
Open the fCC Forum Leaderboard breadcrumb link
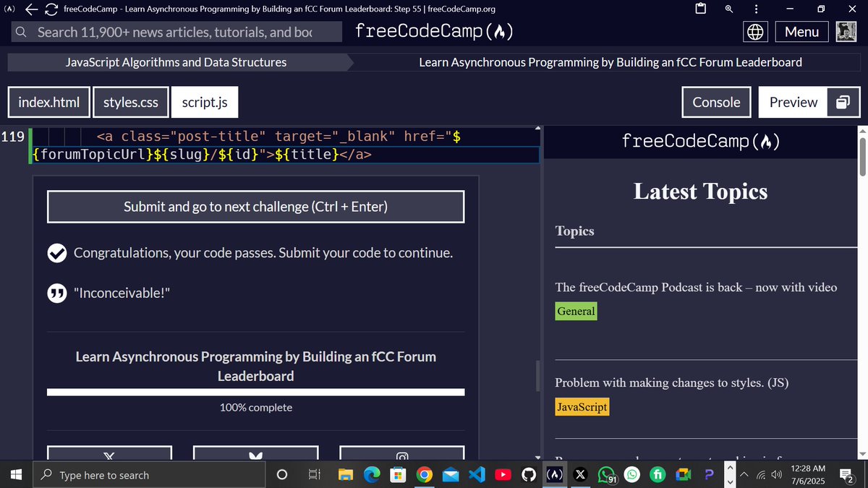pos(610,62)
